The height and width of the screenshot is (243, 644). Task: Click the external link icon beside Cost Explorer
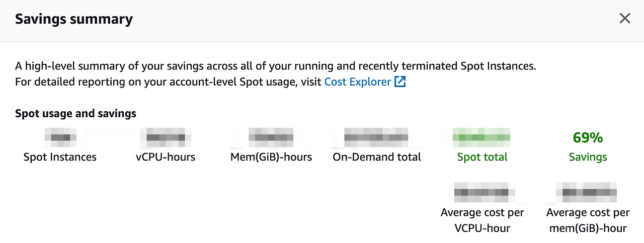tap(400, 82)
